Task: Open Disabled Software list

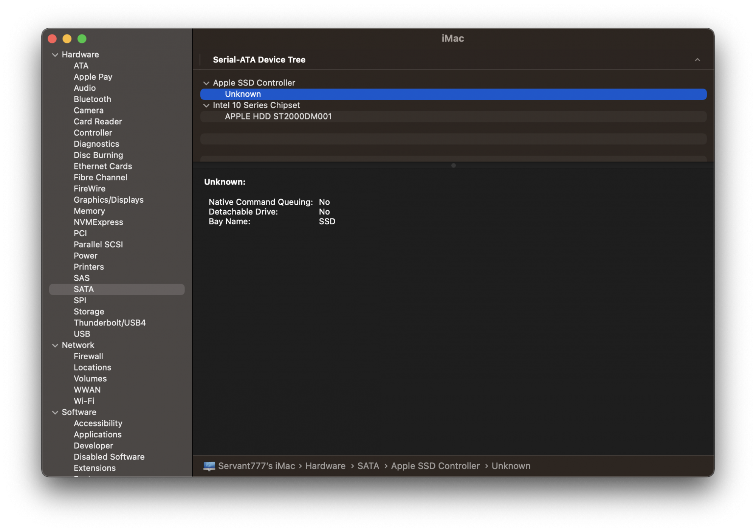Action: 109,457
